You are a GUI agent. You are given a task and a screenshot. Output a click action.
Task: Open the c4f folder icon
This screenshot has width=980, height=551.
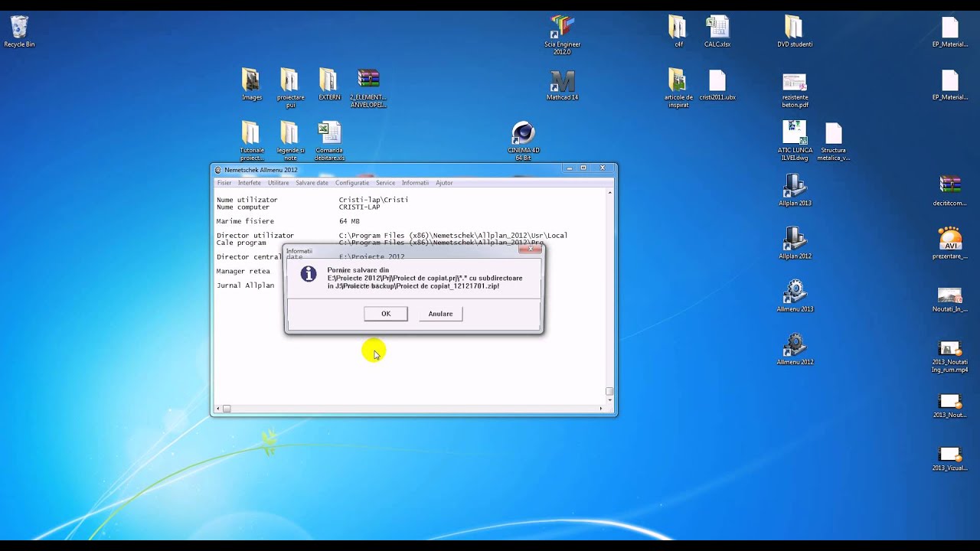[678, 31]
